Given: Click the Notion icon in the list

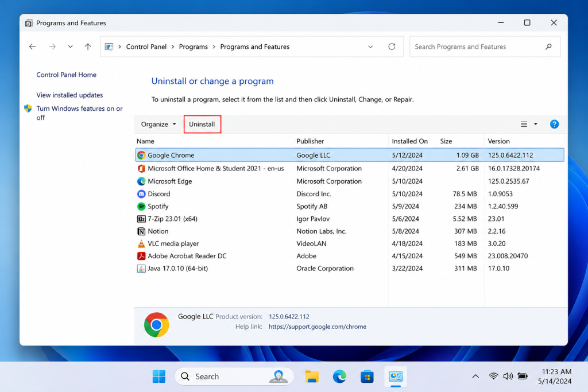Looking at the screenshot, I should [x=141, y=231].
